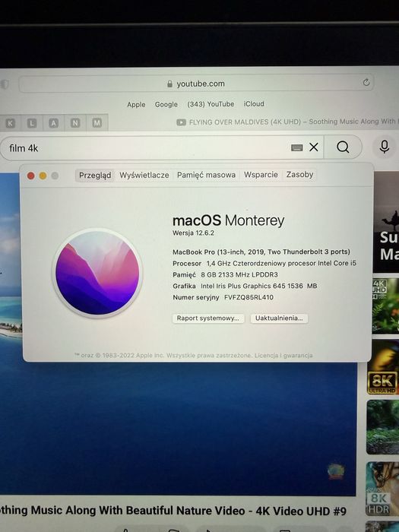The height and width of the screenshot is (532, 399).
Task: Open the pinned tab marked M
Action: point(97,122)
